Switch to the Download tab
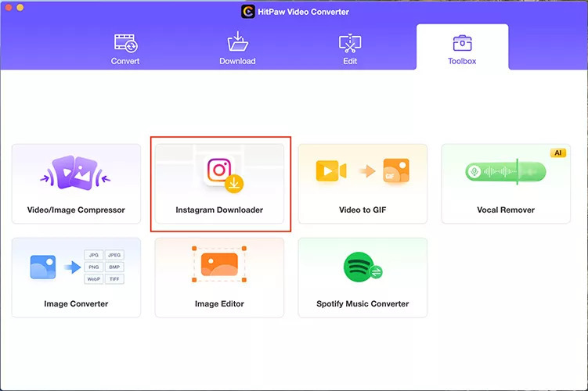The height and width of the screenshot is (391, 588). (237, 49)
